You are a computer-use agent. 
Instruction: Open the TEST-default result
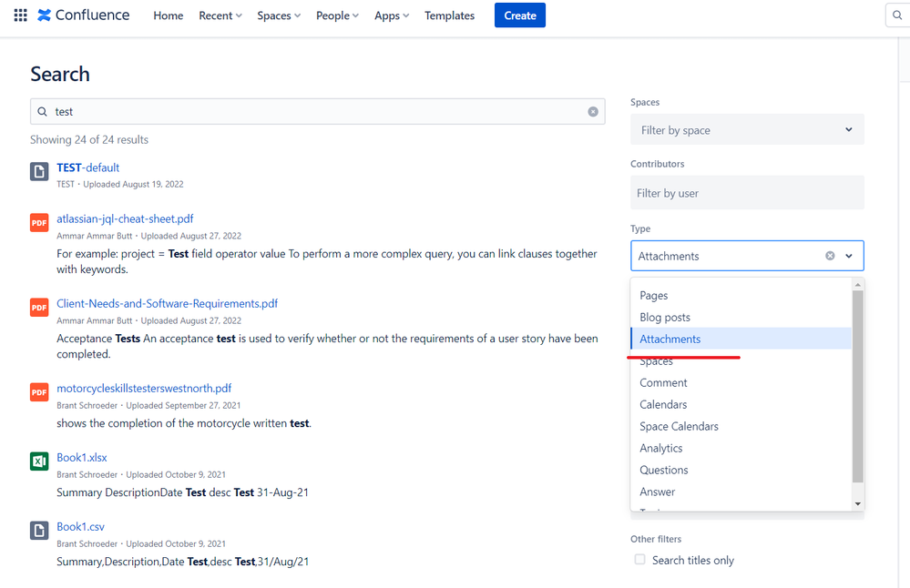(87, 167)
